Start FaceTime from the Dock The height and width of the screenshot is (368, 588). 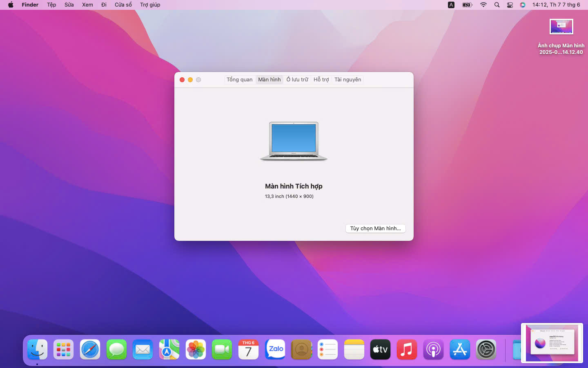[222, 350]
